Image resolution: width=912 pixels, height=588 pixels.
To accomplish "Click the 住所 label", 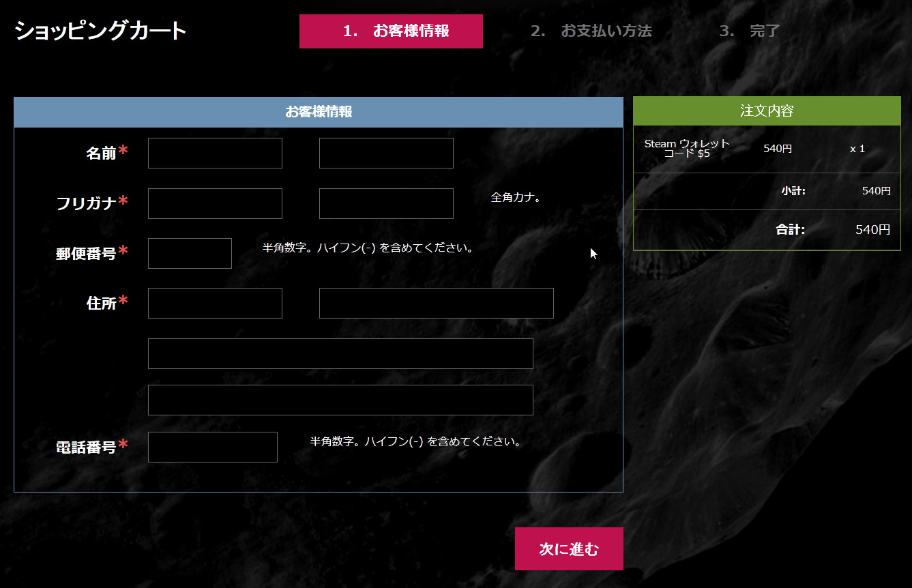I will [x=101, y=304].
